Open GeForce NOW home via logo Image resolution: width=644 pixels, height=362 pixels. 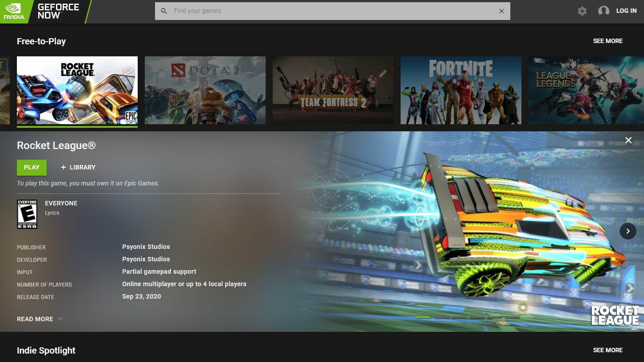(58, 12)
